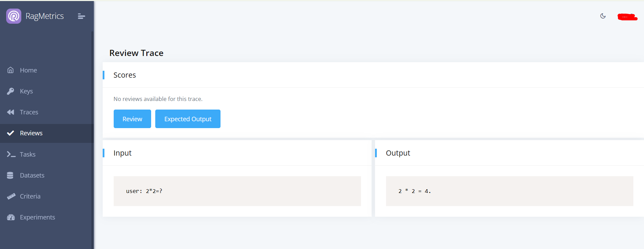Go to the Datasets page
Viewport: 644px width, 249px height.
point(32,175)
